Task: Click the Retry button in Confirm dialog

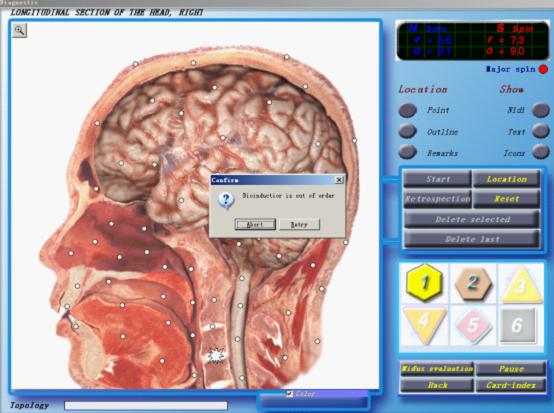Action: tap(299, 224)
